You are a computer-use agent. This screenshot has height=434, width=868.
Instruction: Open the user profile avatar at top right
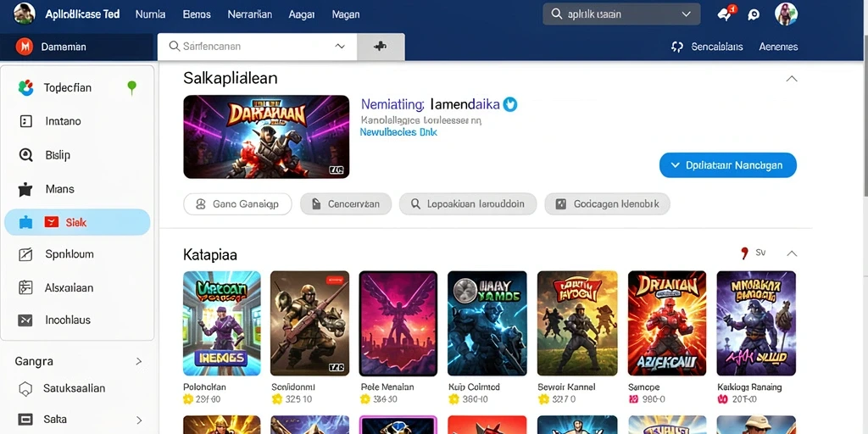(x=786, y=14)
